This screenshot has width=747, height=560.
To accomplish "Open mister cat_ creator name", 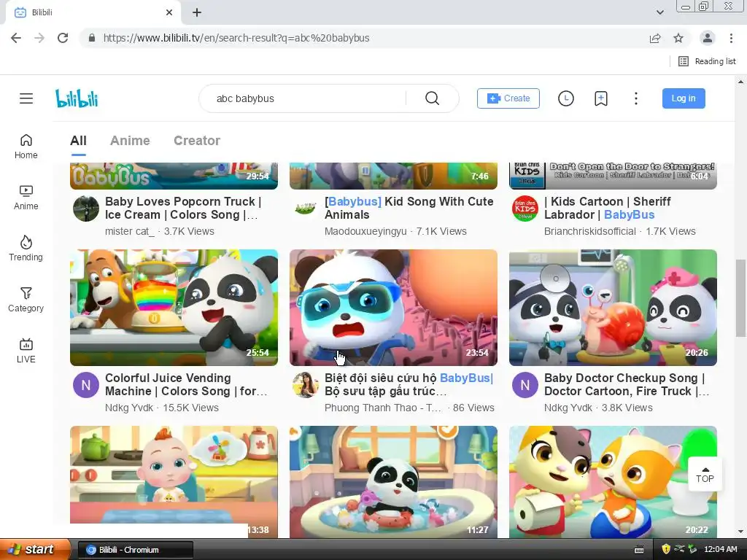I will coord(130,231).
